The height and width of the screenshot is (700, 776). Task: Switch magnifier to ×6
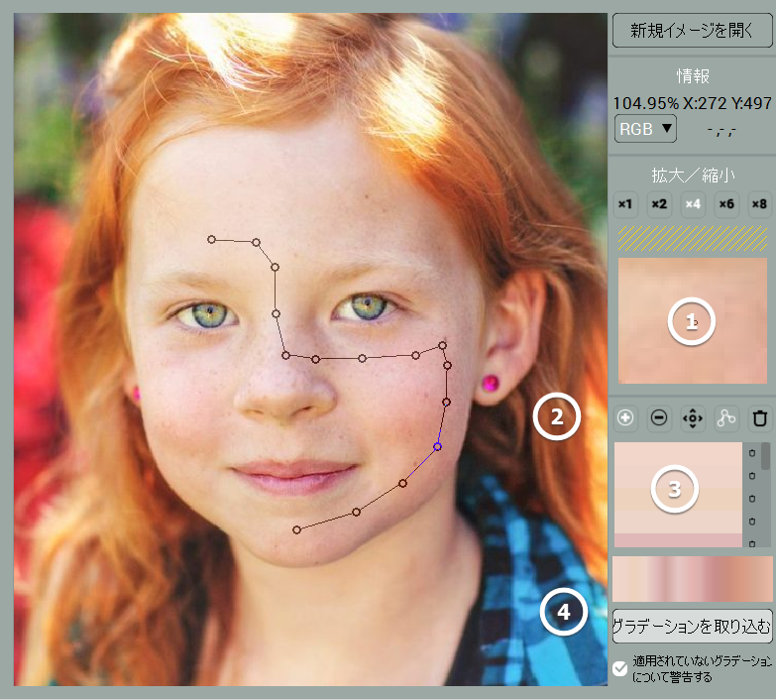point(726,204)
